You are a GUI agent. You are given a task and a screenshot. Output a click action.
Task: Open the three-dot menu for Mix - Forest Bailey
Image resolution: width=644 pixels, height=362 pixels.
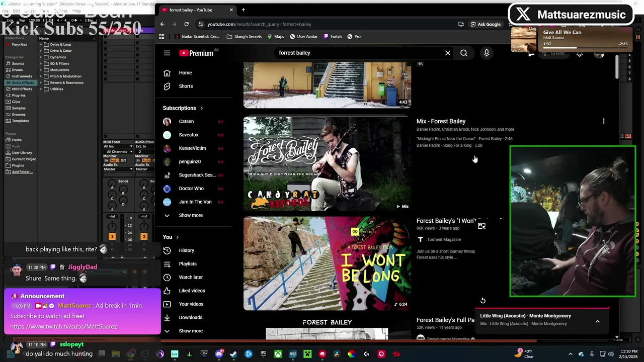click(x=603, y=121)
